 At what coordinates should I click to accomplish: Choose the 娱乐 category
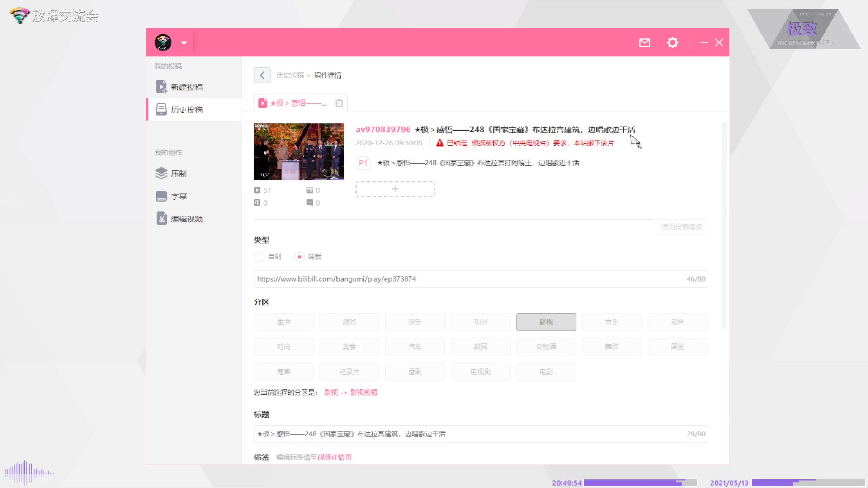tap(415, 322)
